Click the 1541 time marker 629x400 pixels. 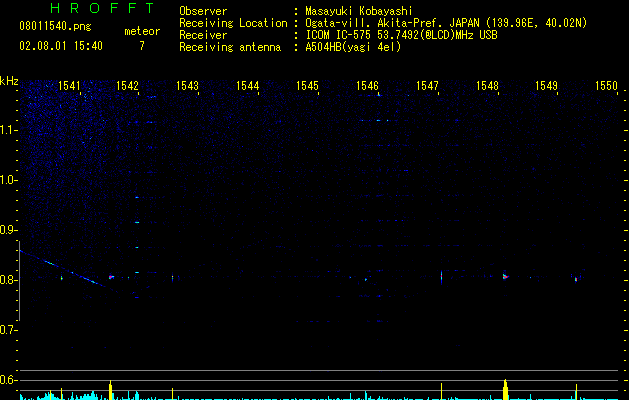(x=69, y=86)
